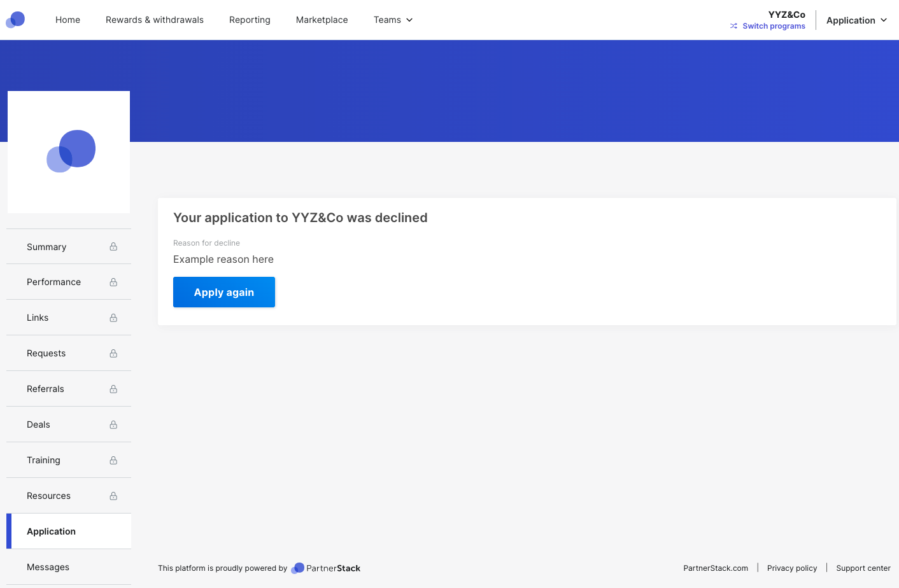Click the application declined heading
The height and width of the screenshot is (588, 899).
(x=301, y=218)
